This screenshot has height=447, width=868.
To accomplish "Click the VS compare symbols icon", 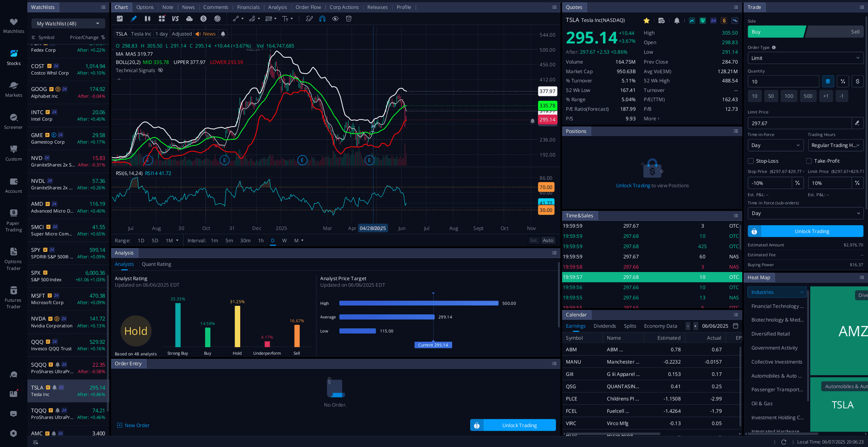I will point(175,19).
